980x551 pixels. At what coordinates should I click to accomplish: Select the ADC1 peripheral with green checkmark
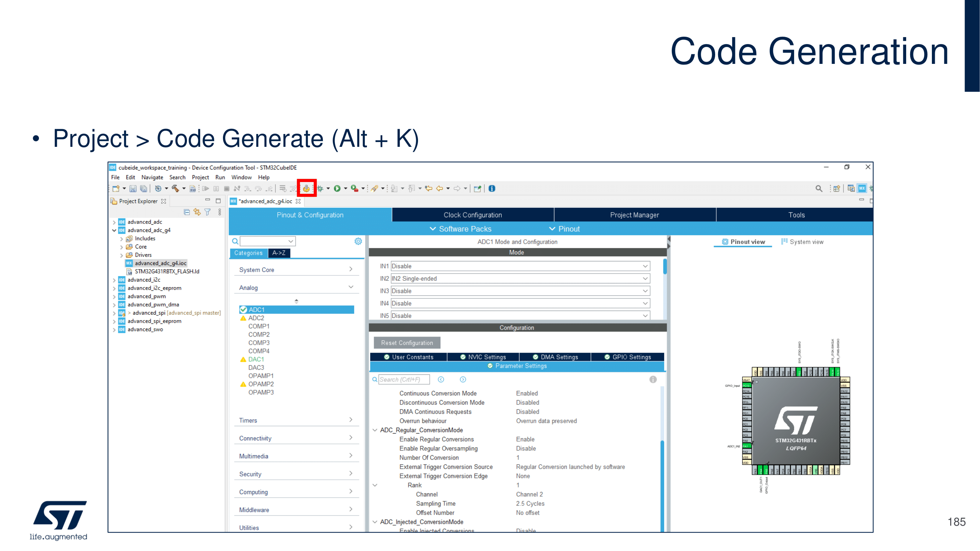point(256,309)
